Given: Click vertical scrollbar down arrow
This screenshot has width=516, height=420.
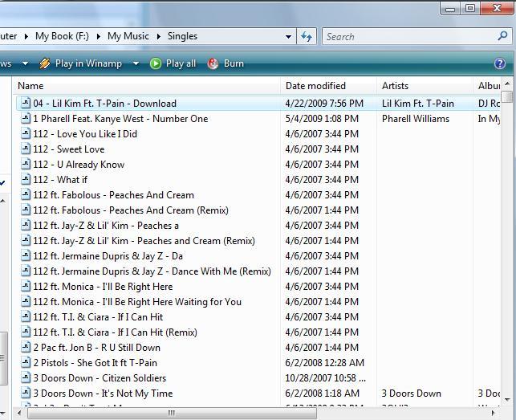Looking at the screenshot, I should tap(507, 400).
